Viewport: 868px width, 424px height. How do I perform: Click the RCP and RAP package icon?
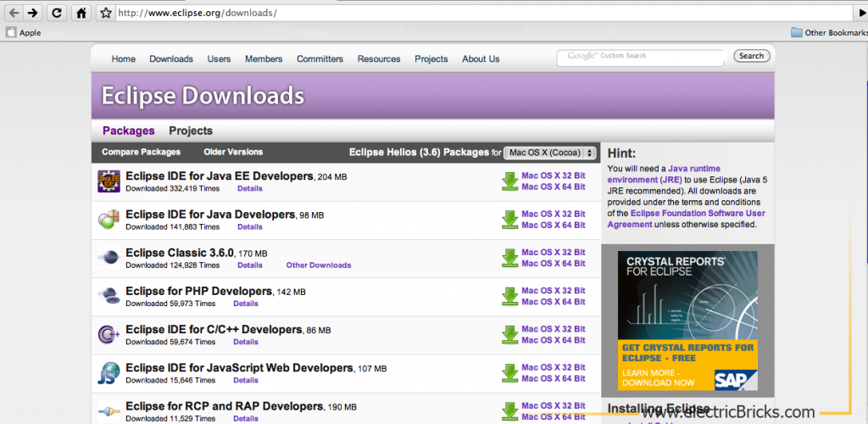click(108, 411)
